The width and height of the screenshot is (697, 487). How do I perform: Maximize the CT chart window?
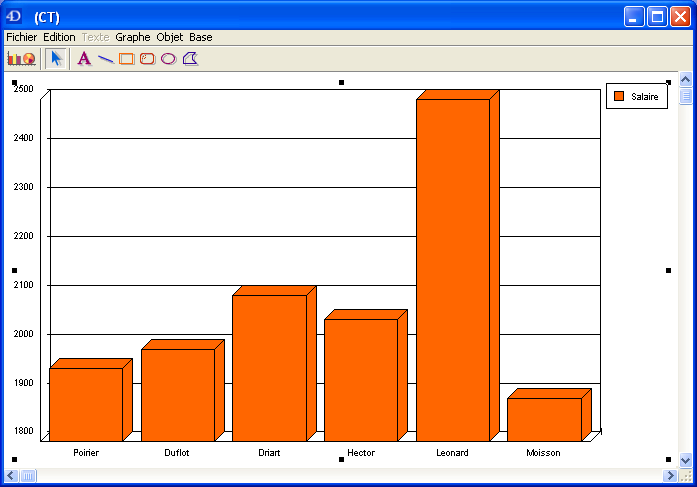pos(657,16)
